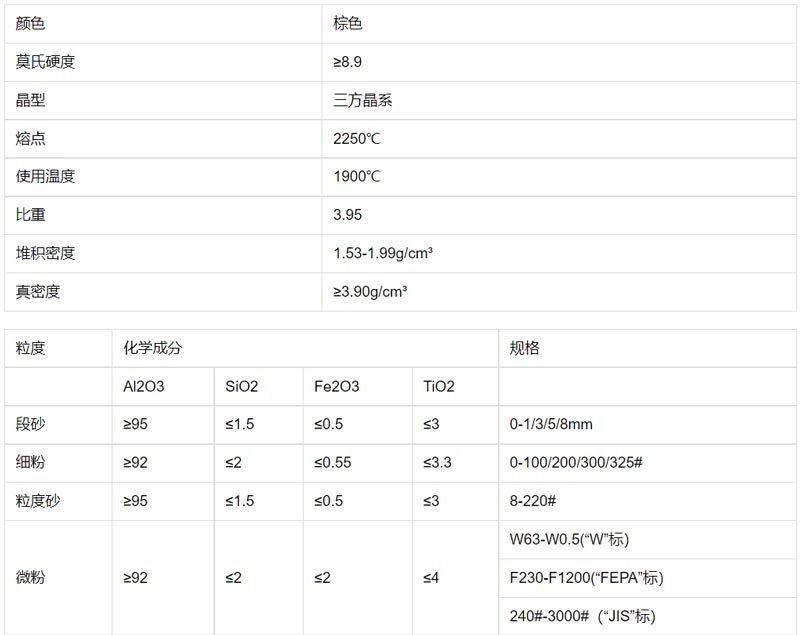This screenshot has width=800, height=635.
Task: Select the 莫氏硬度 row label
Action: [46, 62]
